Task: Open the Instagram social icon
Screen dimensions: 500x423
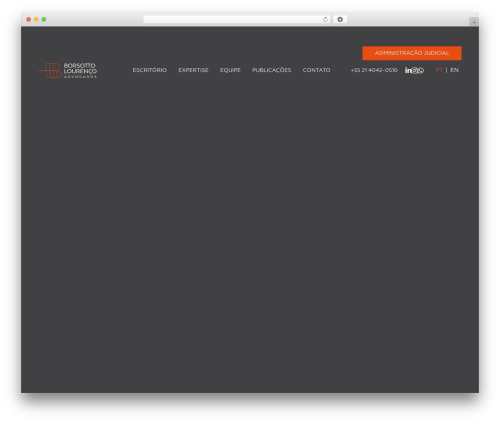Action: (415, 70)
